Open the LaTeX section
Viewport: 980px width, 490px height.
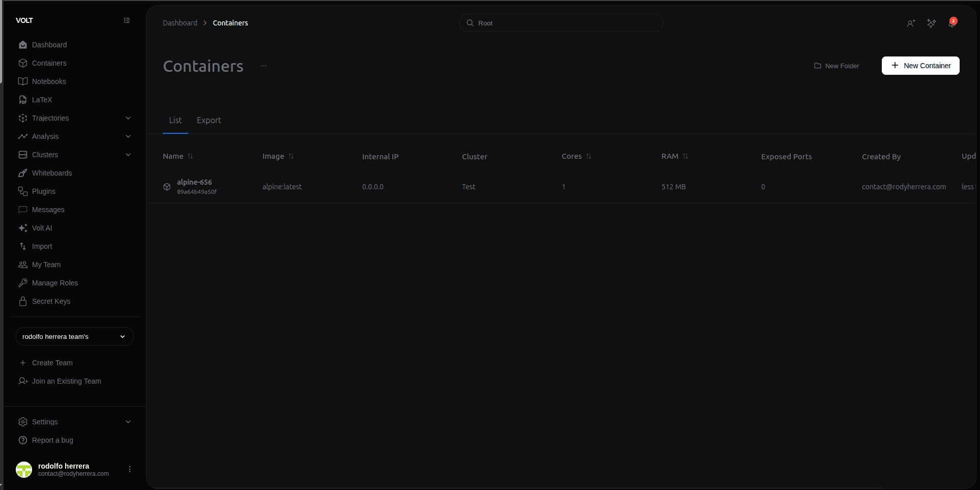42,100
